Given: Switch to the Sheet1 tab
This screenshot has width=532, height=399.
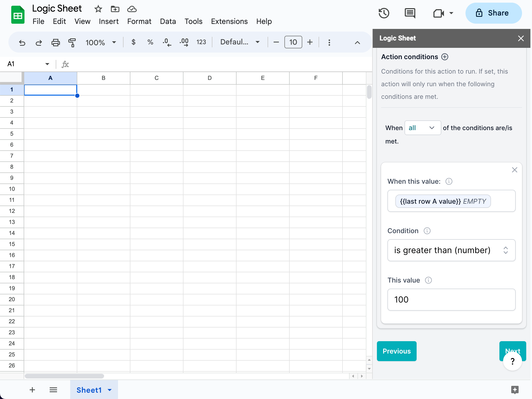Looking at the screenshot, I should pyautogui.click(x=89, y=390).
